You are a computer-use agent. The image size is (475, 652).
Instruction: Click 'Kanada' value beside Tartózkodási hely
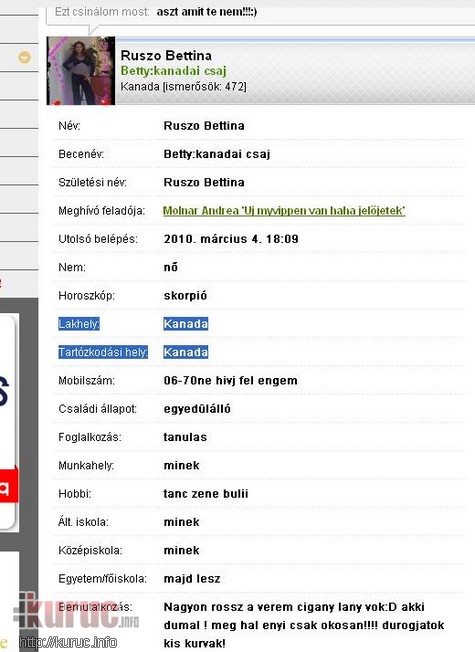tap(186, 352)
